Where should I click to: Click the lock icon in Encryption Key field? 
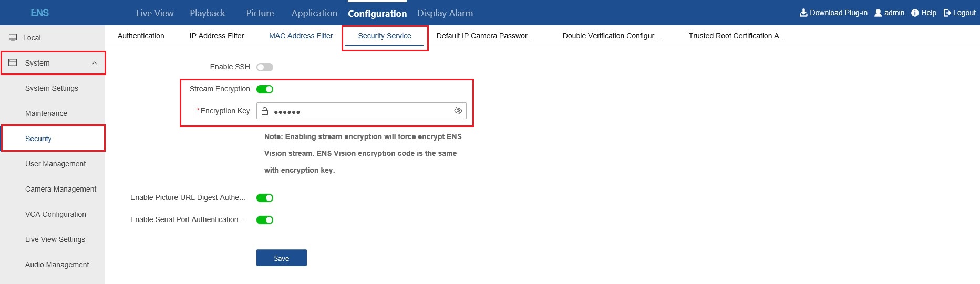point(265,111)
